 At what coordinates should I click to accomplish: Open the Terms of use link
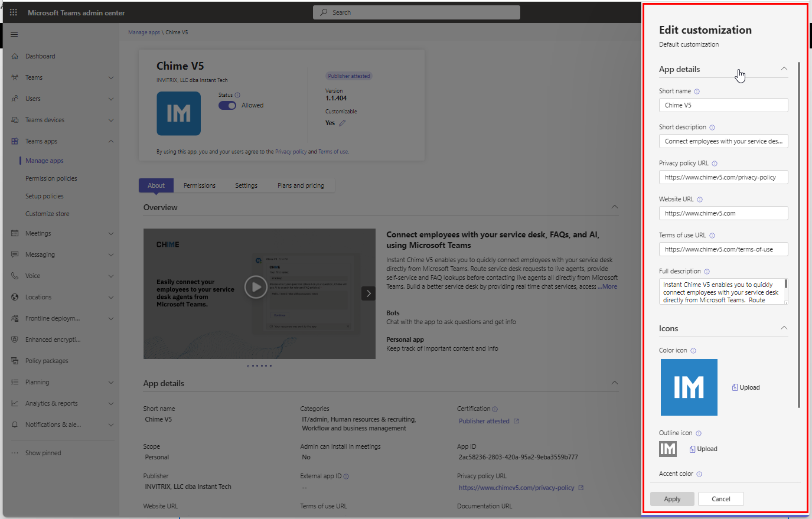click(333, 152)
